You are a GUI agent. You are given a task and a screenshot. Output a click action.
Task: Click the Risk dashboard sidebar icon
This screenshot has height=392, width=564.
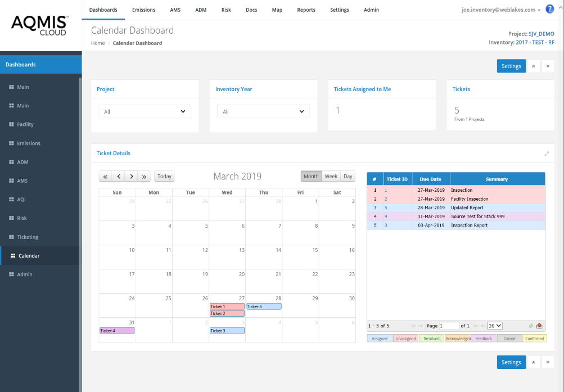(x=11, y=218)
